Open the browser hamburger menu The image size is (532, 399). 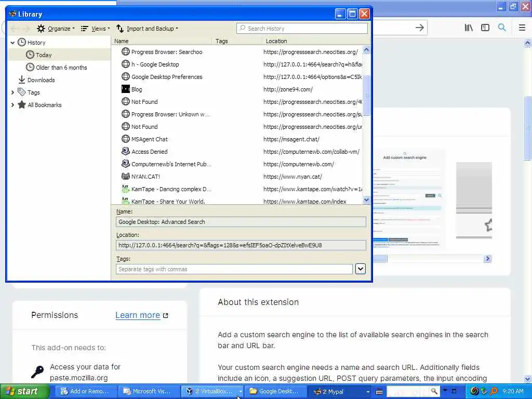coord(522,28)
